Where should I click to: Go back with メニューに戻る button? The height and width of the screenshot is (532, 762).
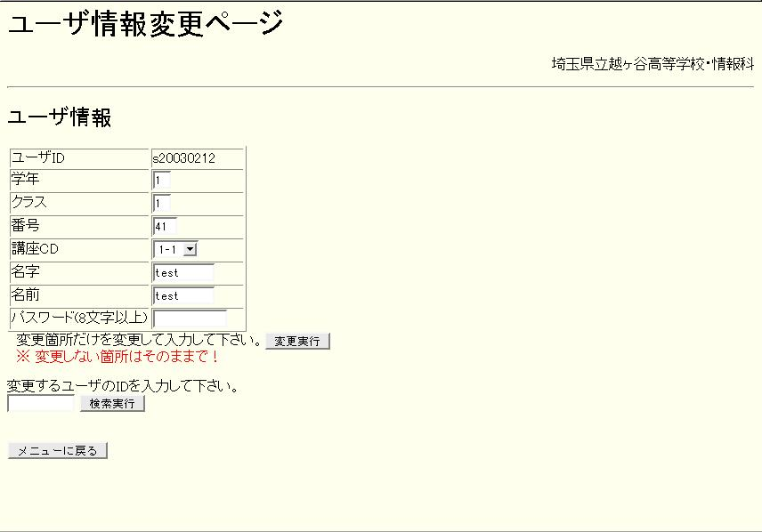point(58,451)
